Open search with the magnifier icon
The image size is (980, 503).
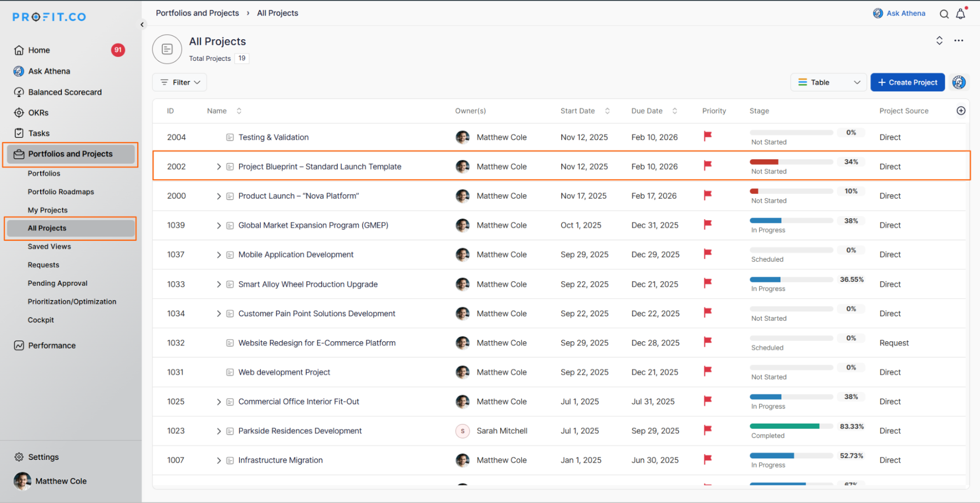(x=944, y=14)
